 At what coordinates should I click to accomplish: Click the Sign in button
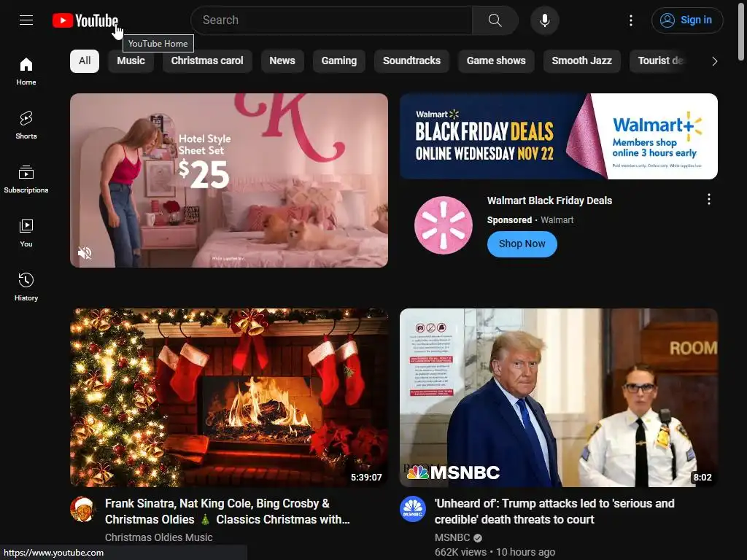pos(687,20)
